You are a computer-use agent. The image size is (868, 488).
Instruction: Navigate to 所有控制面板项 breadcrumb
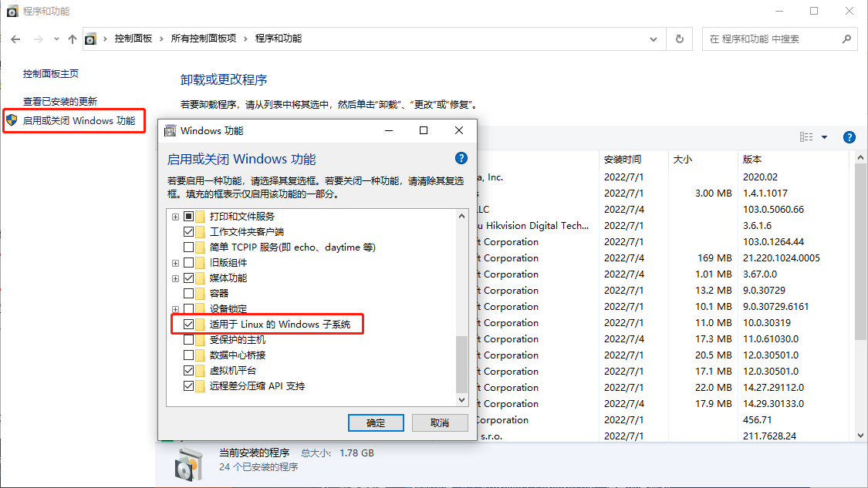click(204, 39)
